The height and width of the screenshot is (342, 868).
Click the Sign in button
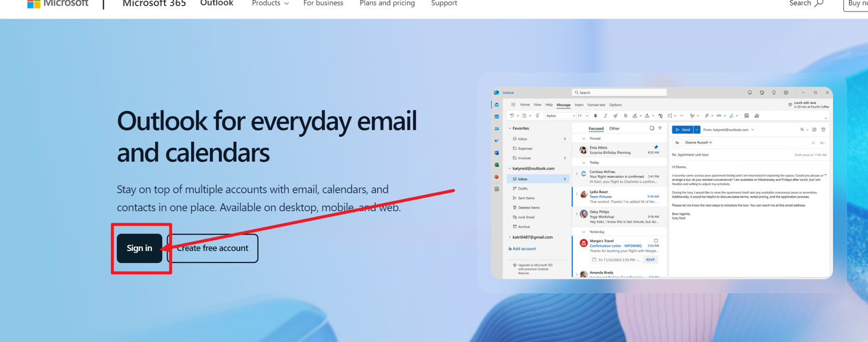pyautogui.click(x=139, y=248)
